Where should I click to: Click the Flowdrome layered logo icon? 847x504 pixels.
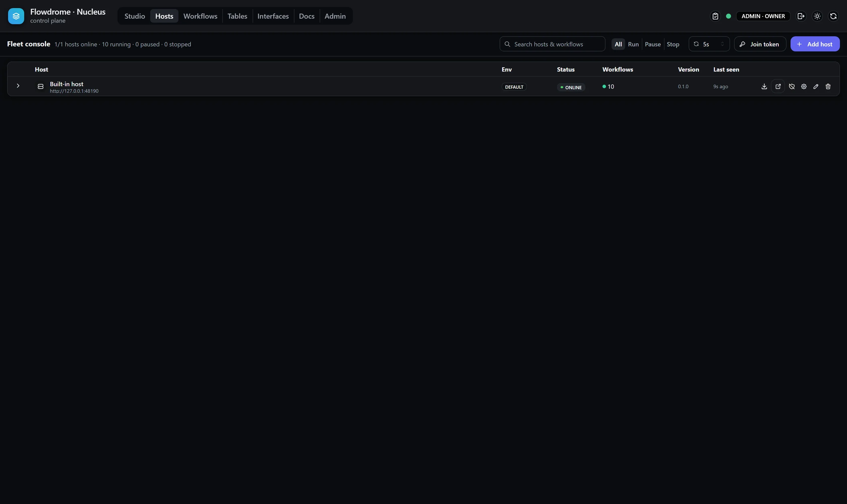tap(16, 16)
